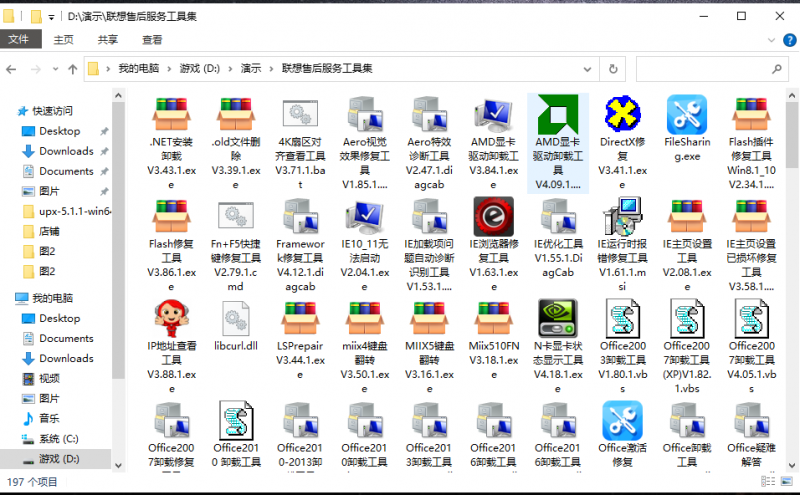
Task: Select the .old文件删除 V3.39.1.exe file icon
Action: pyautogui.click(x=236, y=114)
